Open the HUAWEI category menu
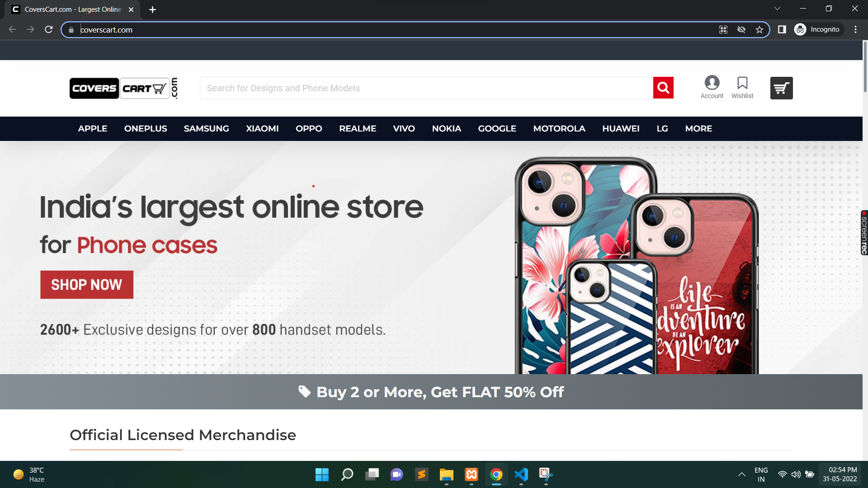The height and width of the screenshot is (488, 868). (x=621, y=129)
